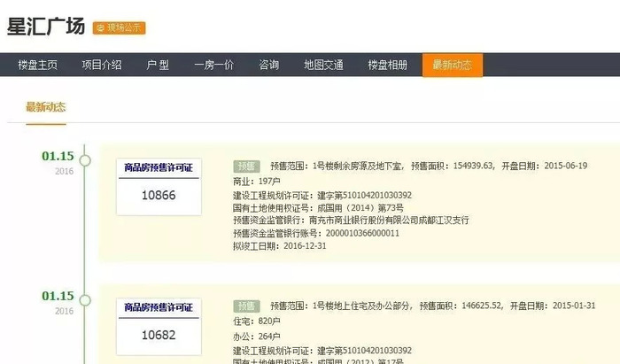Open the 一房一价 nav tab

pos(214,65)
